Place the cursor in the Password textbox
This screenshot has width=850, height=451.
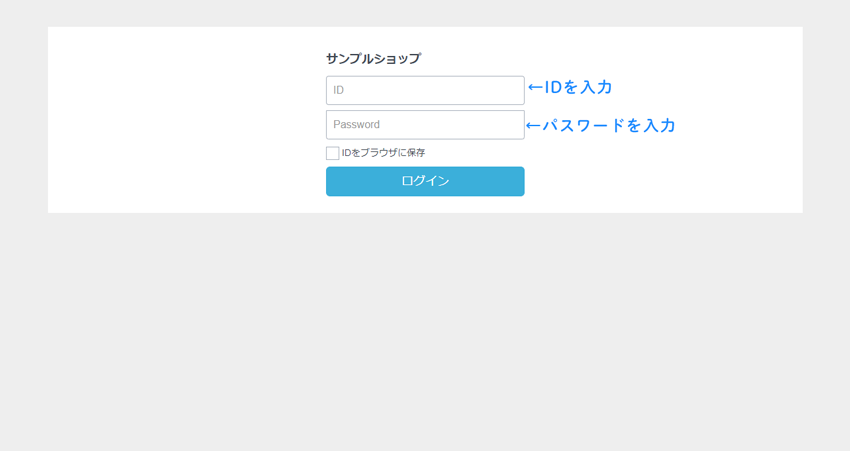click(x=424, y=125)
